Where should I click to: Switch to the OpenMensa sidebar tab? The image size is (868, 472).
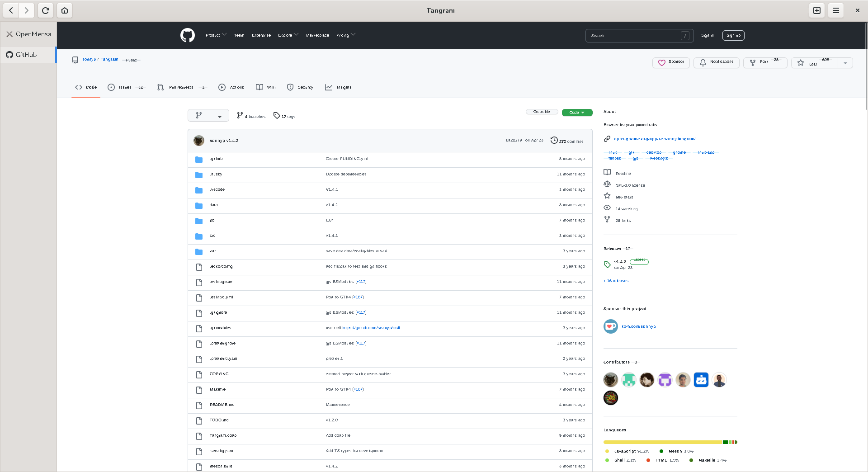coord(28,34)
